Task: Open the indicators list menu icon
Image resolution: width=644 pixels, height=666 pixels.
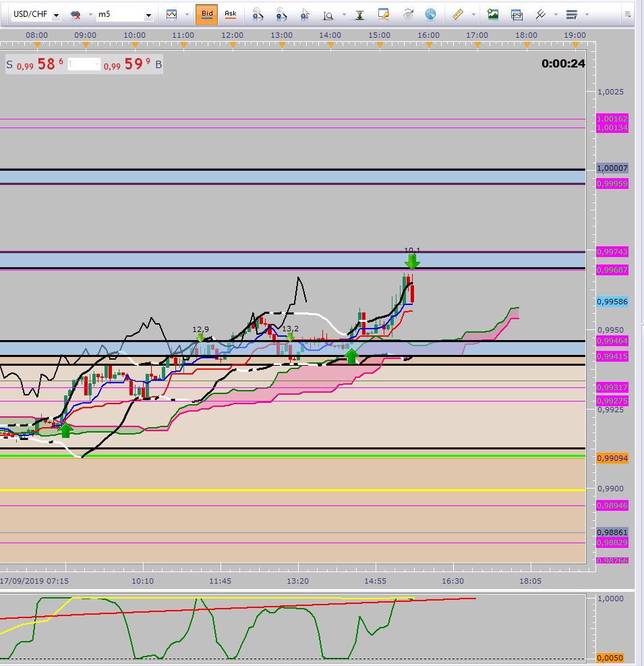Action: point(572,14)
